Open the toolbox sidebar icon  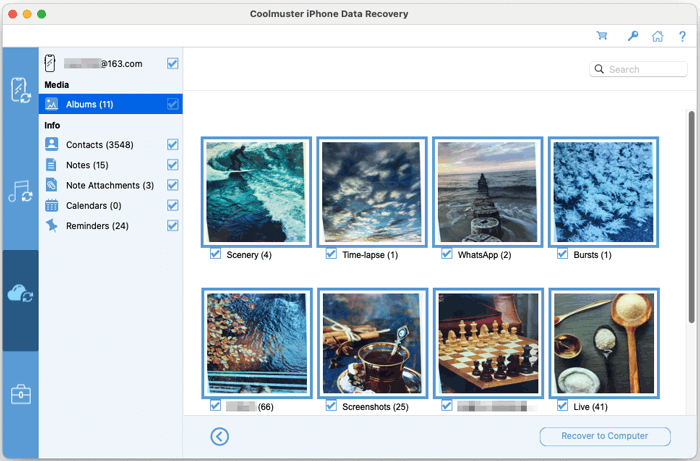pos(21,395)
